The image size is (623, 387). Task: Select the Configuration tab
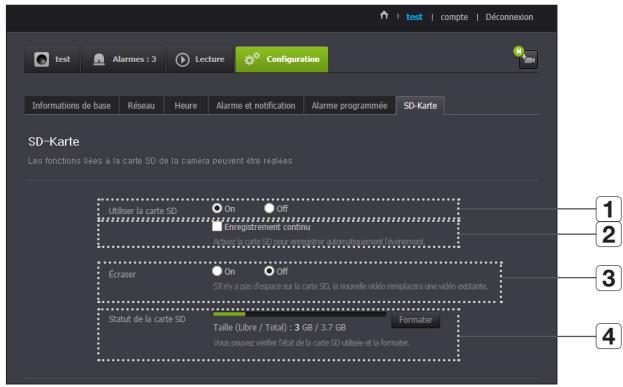(282, 59)
